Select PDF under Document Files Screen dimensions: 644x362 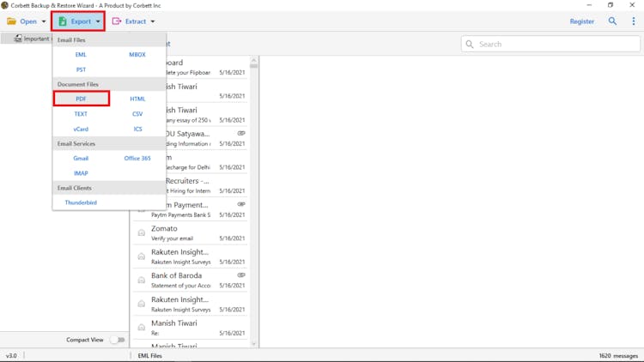[x=81, y=99]
